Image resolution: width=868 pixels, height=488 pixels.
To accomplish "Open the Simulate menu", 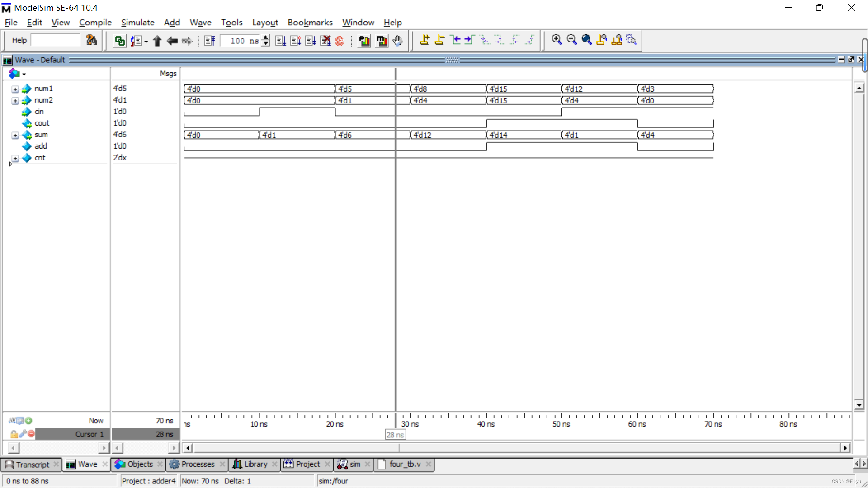I will [x=137, y=22].
